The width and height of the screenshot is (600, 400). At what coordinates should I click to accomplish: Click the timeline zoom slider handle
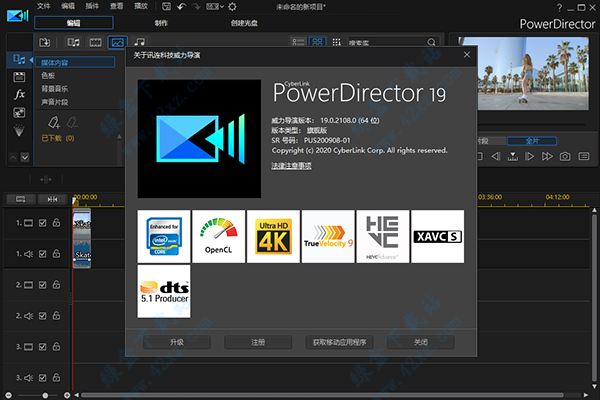[x=45, y=395]
